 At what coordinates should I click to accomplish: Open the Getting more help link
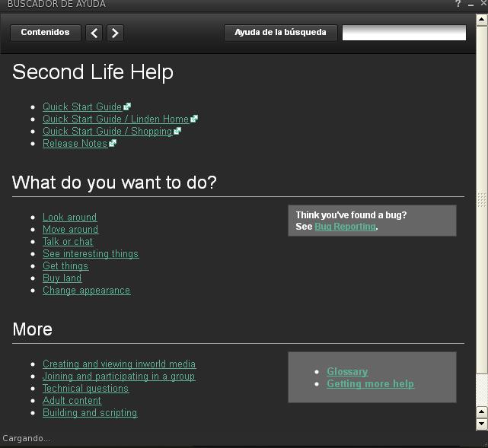[370, 383]
